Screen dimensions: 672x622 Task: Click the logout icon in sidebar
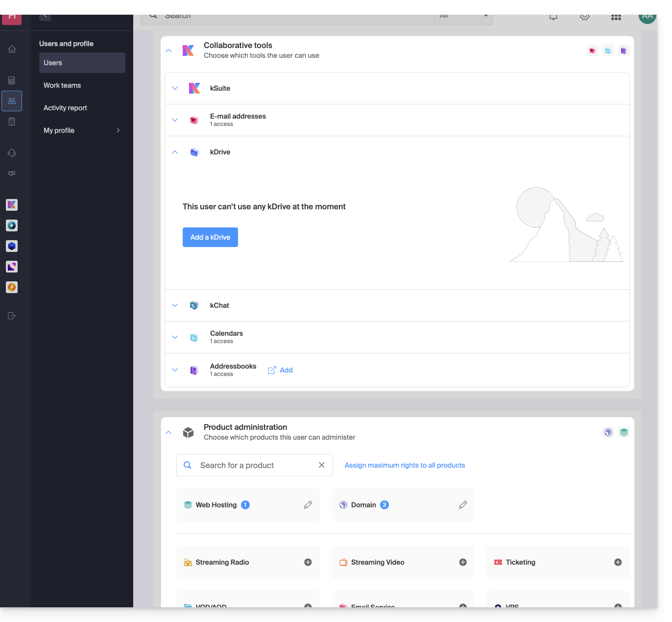[x=12, y=316]
